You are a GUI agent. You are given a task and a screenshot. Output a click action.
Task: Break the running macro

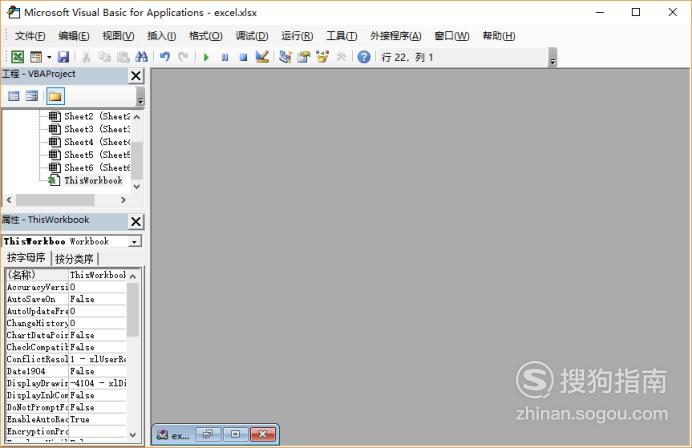coord(225,57)
